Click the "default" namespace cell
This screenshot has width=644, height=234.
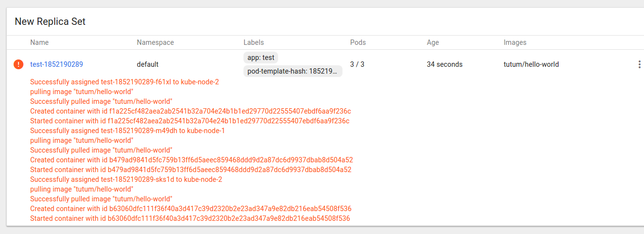[147, 64]
